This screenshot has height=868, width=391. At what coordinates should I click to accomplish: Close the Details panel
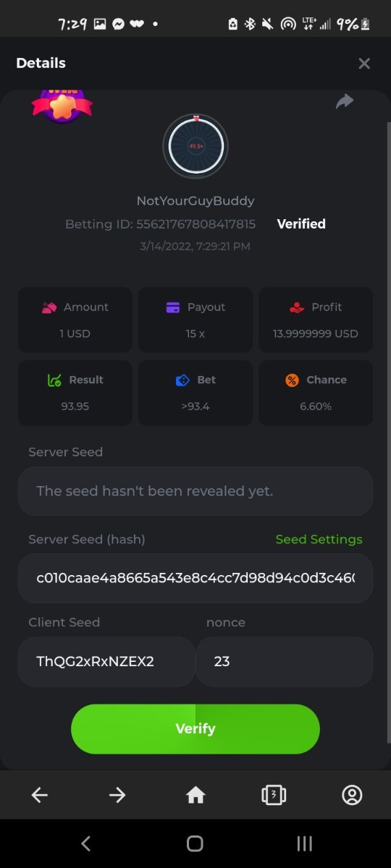point(364,64)
